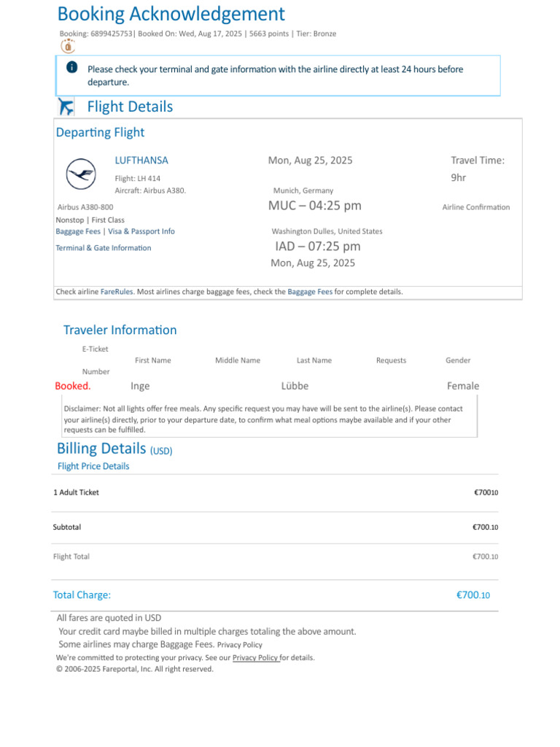The width and height of the screenshot is (560, 747).
Task: Click the Airline Confirmation label
Action: point(476,207)
